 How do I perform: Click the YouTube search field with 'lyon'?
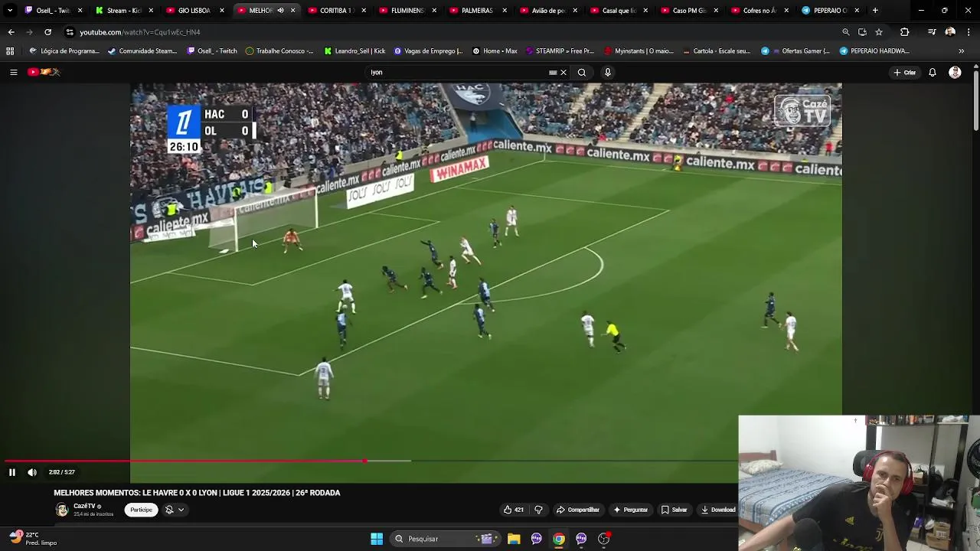click(459, 72)
